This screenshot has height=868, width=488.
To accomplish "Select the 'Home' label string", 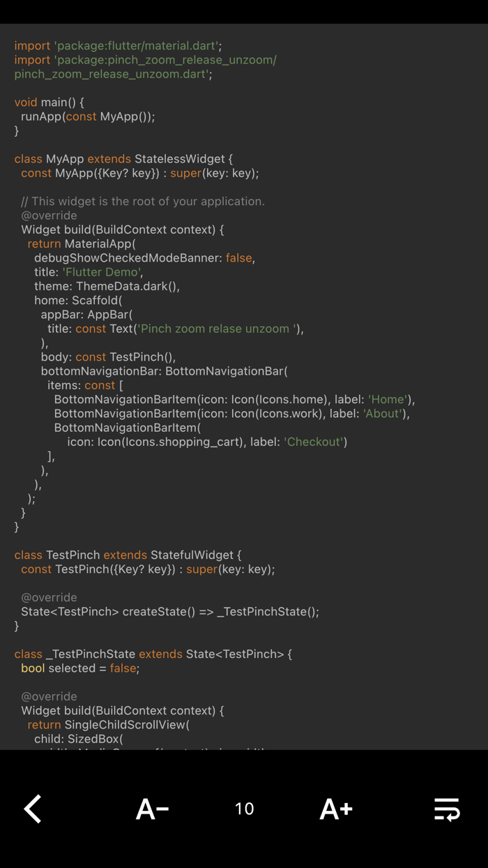I will 388,399.
